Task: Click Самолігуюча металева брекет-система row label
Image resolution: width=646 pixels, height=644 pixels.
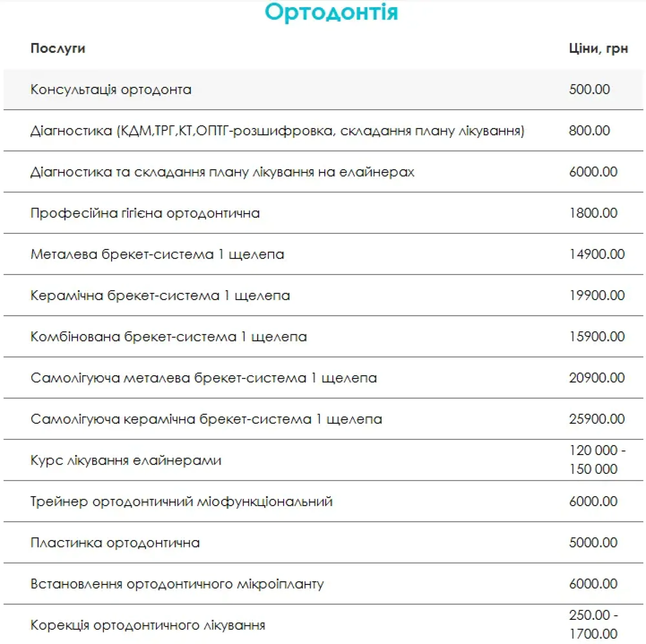Action: (x=203, y=378)
